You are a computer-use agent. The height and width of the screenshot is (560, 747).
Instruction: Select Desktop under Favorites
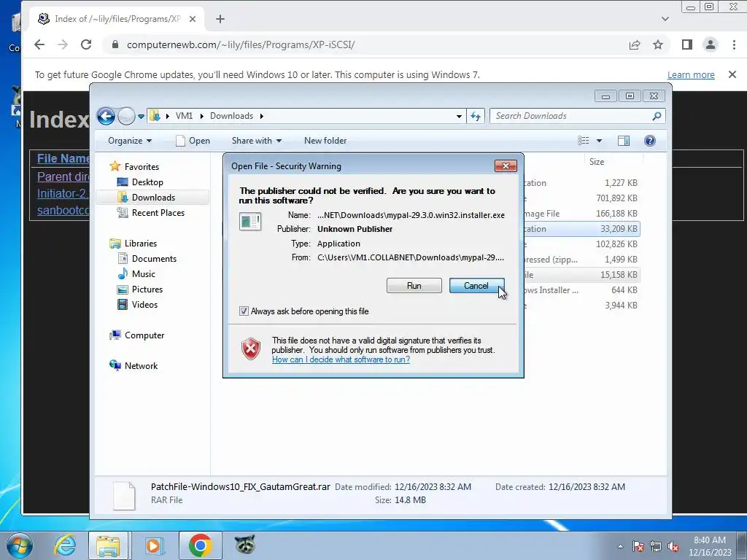tap(147, 182)
